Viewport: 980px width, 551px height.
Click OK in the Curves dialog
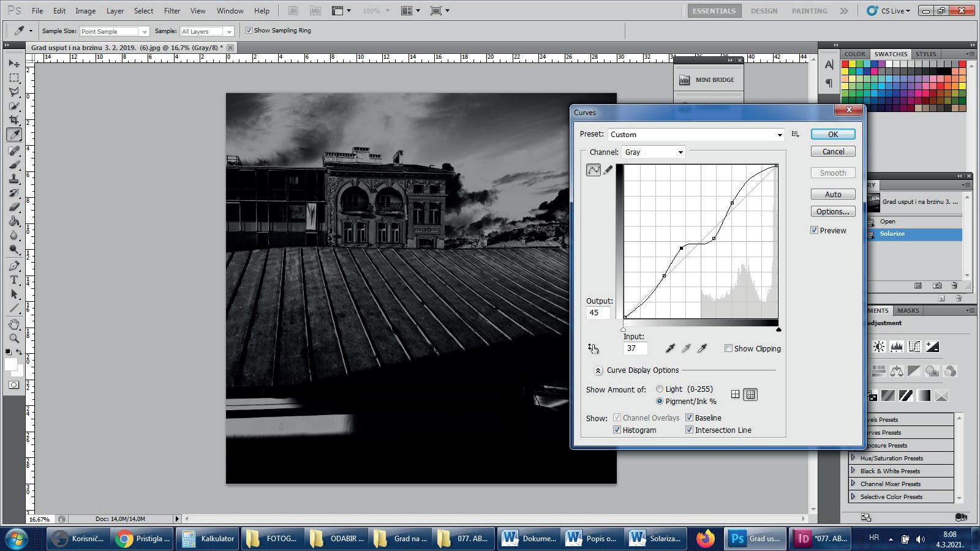[833, 134]
